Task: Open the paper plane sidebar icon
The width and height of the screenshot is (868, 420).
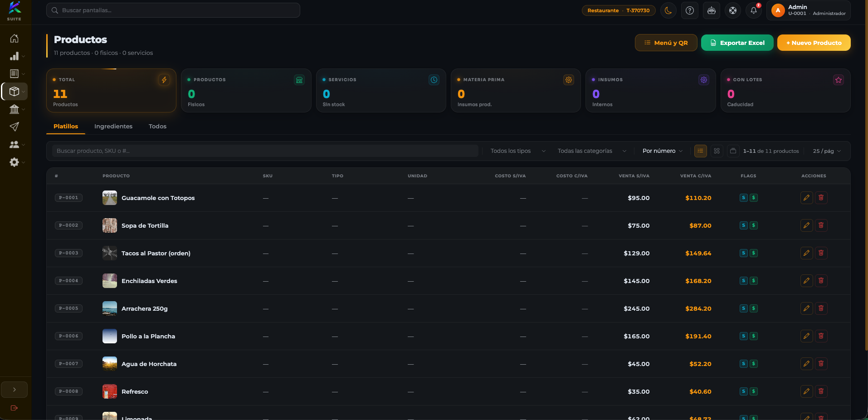Action: pyautogui.click(x=15, y=127)
